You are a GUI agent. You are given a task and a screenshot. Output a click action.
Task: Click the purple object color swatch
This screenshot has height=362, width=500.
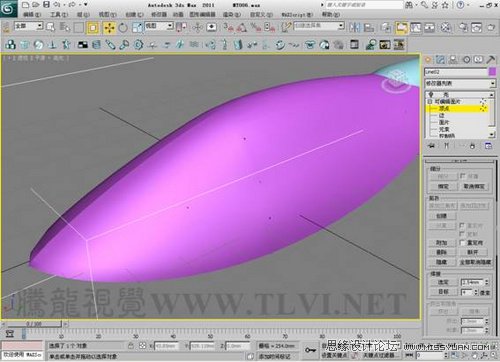492,72
